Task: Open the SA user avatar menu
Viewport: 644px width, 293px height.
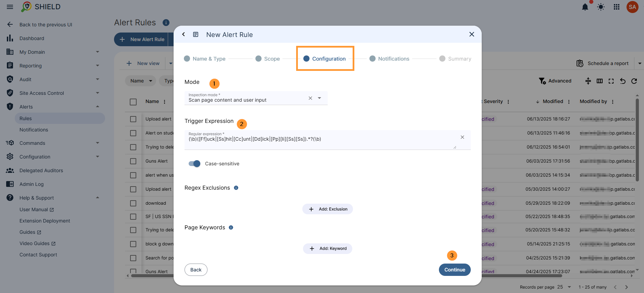Action: (632, 7)
